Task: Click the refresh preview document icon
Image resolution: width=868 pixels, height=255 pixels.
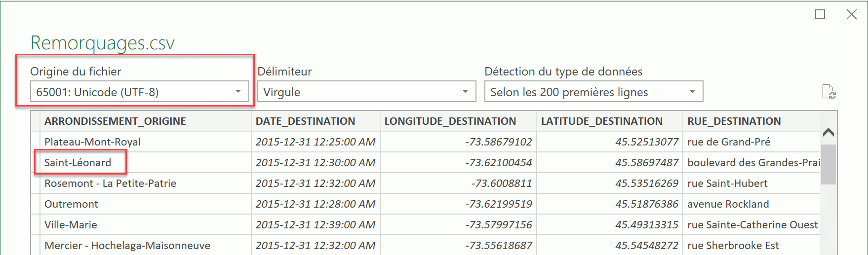Action: click(x=829, y=92)
